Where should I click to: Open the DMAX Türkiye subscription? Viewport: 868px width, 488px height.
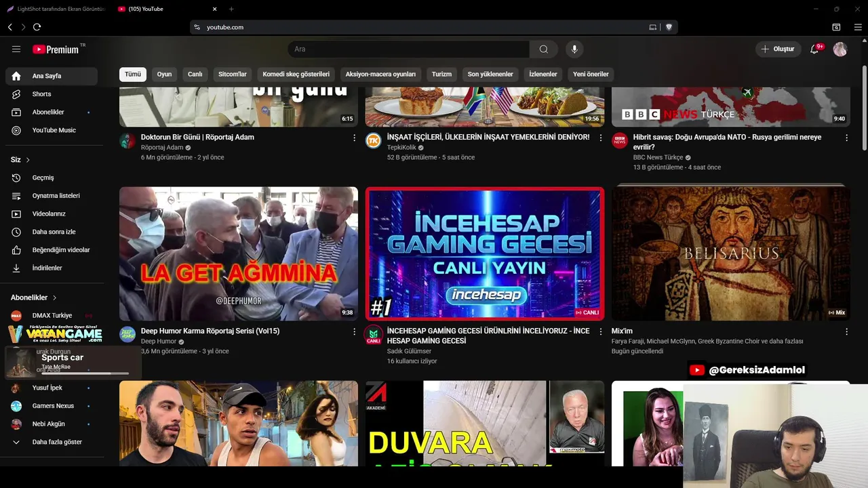pos(52,315)
